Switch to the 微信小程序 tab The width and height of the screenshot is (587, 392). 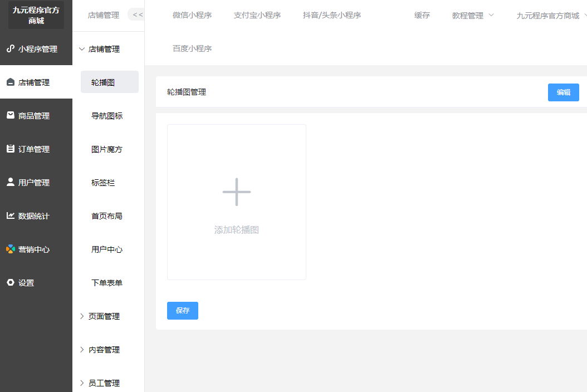tap(192, 16)
